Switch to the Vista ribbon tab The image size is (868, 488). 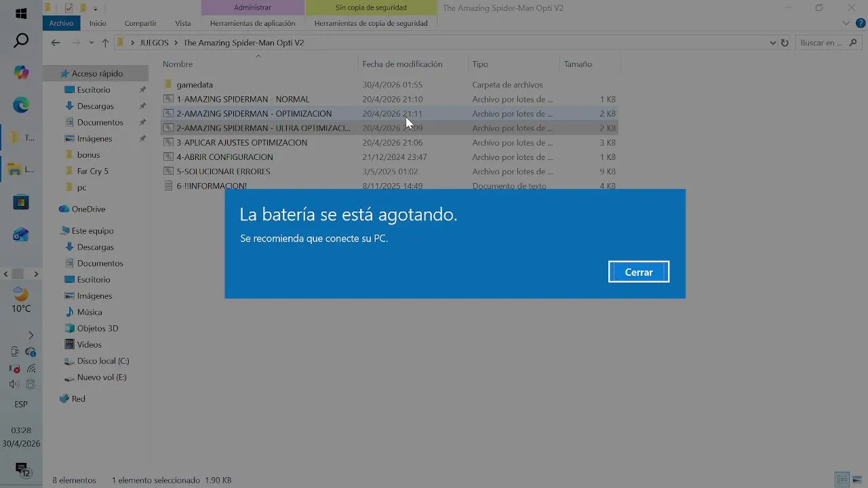coord(183,23)
